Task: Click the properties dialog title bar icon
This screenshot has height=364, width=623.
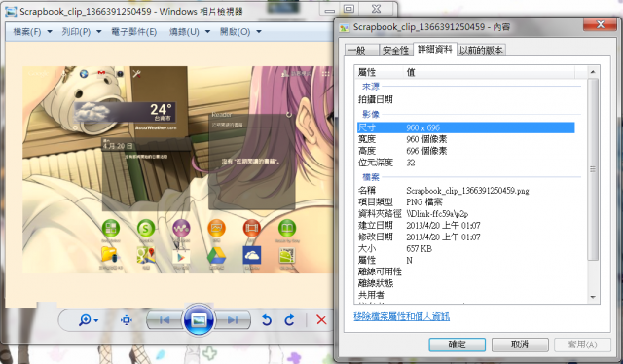Action: click(344, 27)
